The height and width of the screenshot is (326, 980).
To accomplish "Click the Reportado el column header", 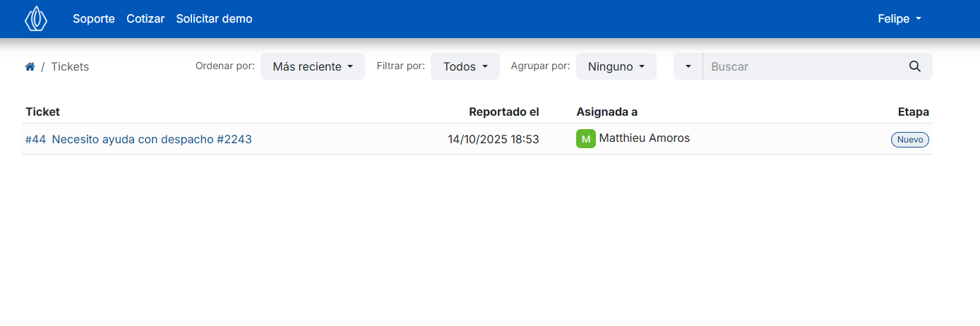I will [504, 111].
